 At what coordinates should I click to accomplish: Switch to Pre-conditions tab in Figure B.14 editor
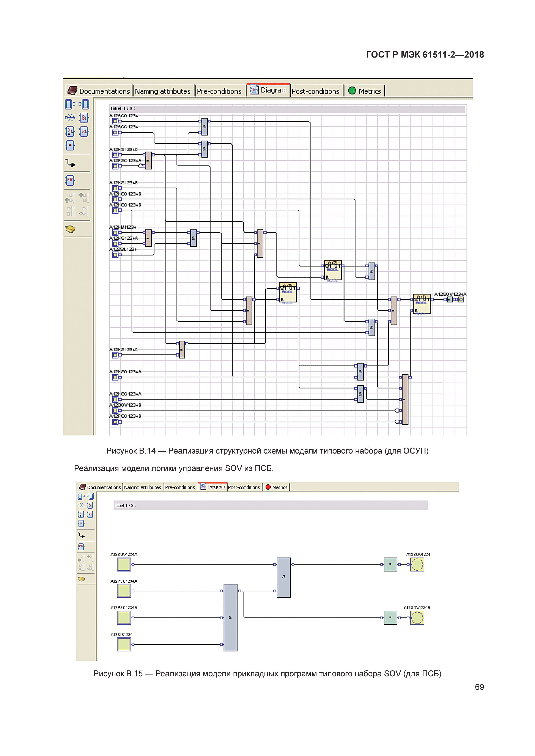point(219,91)
